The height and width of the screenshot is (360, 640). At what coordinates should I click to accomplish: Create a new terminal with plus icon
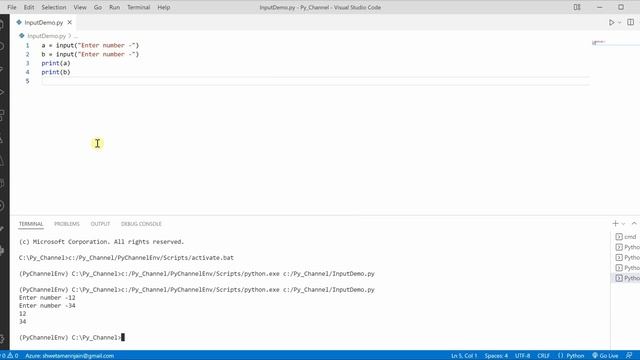(x=616, y=224)
